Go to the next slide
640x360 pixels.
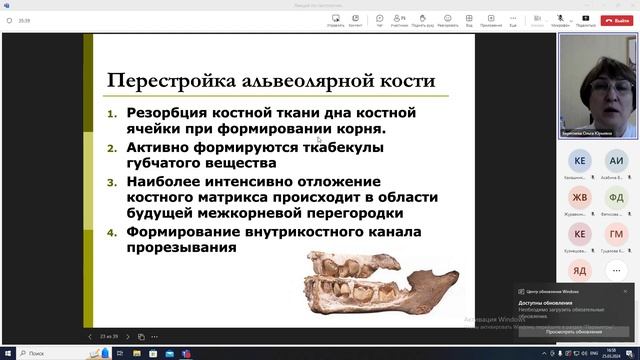click(x=128, y=337)
